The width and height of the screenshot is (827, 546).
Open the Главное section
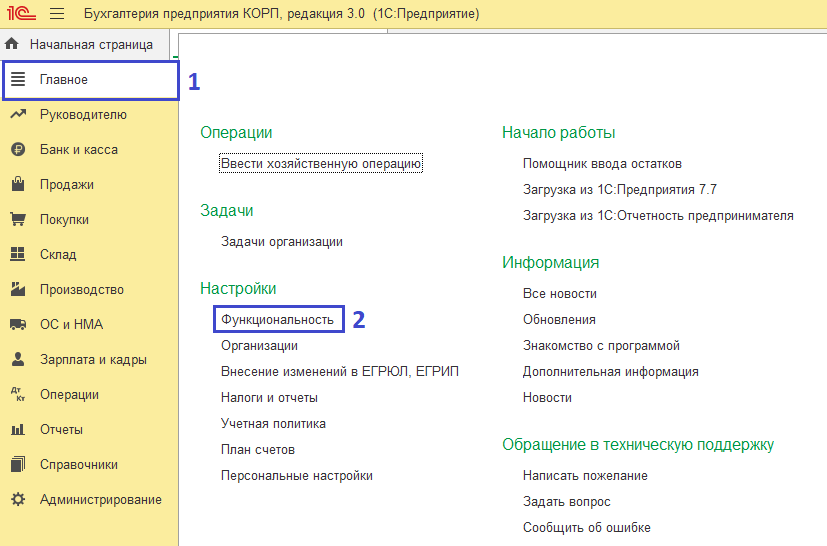pos(64,80)
